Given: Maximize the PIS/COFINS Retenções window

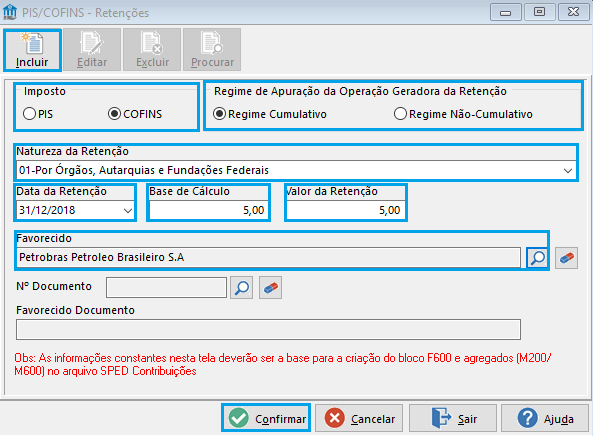Looking at the screenshot, I should (539, 12).
